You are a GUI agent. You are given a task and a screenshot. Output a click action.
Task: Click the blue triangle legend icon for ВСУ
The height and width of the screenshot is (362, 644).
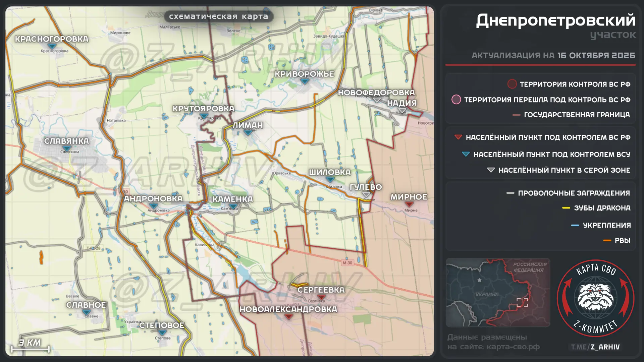point(466,154)
